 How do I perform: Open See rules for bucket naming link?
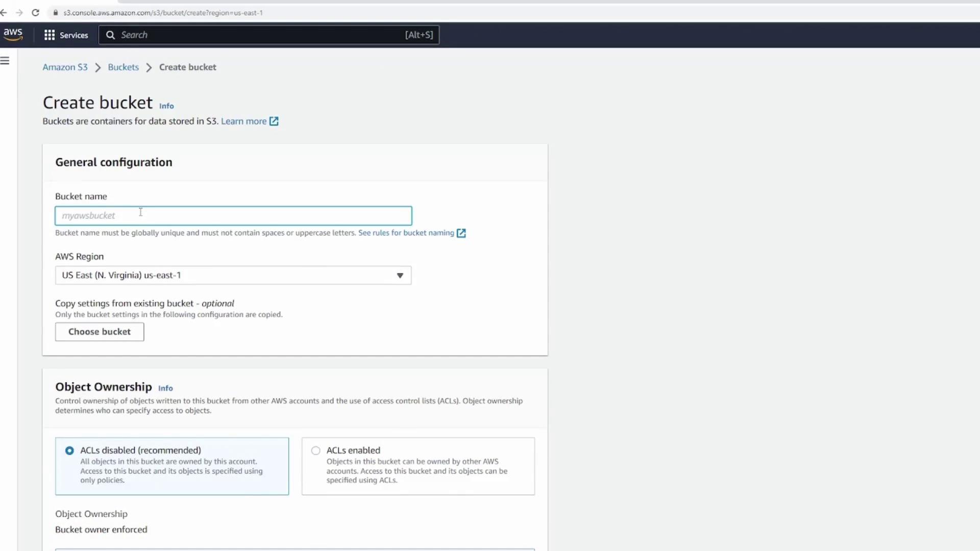[x=406, y=233]
